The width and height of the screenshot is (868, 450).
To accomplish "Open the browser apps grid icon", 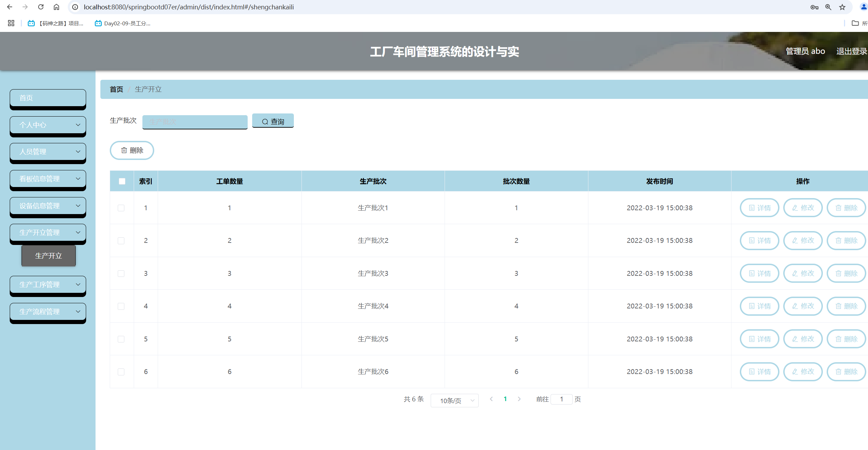I will click(x=11, y=23).
